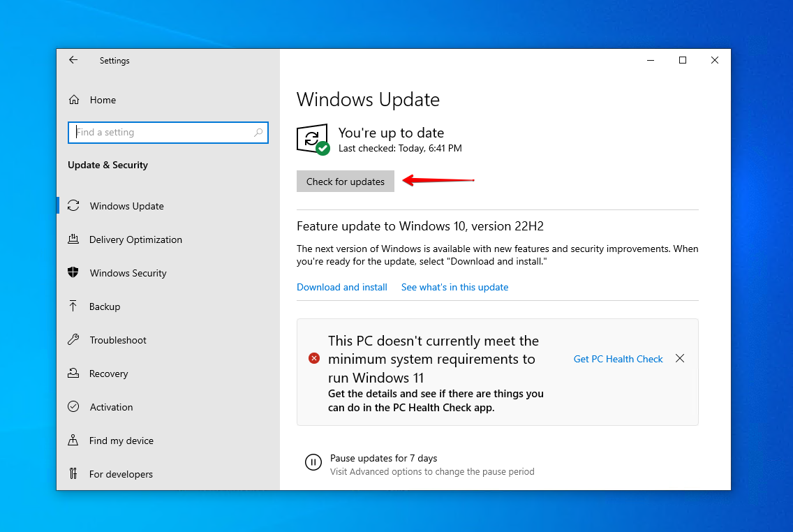Close the Settings window
This screenshot has height=532, width=793.
[715, 60]
